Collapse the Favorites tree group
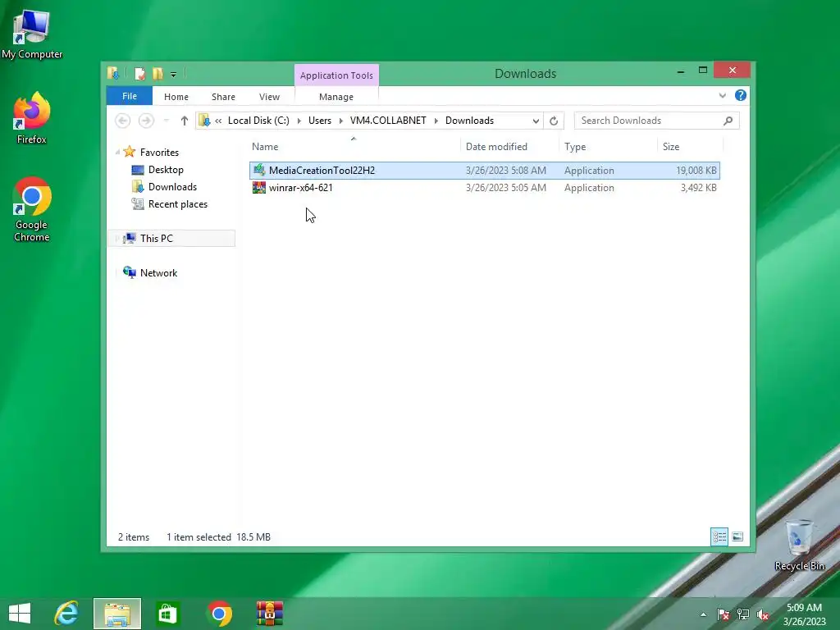 [117, 153]
